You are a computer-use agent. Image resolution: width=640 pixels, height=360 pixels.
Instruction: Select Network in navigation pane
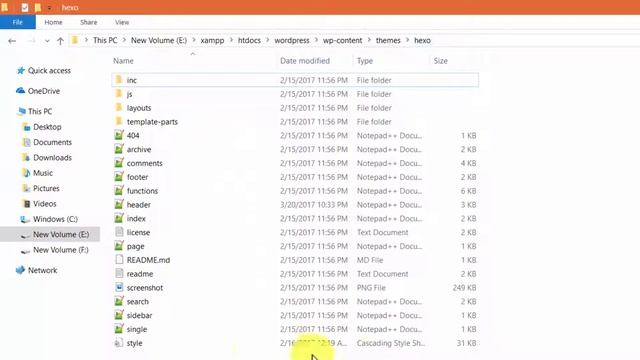pyautogui.click(x=37, y=270)
